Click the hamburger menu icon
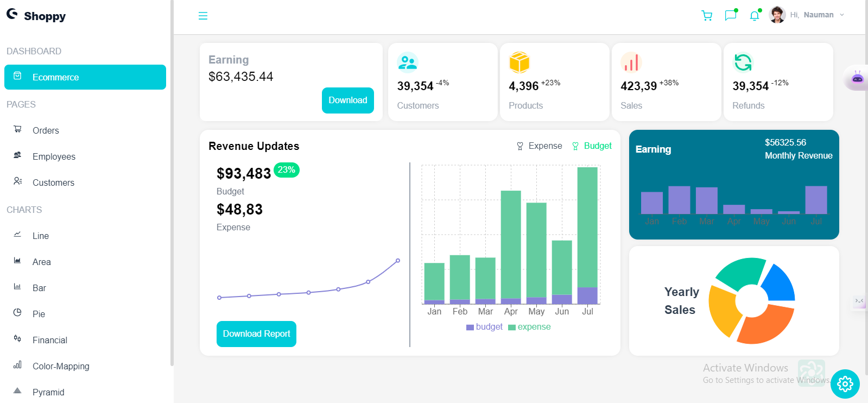 click(203, 16)
